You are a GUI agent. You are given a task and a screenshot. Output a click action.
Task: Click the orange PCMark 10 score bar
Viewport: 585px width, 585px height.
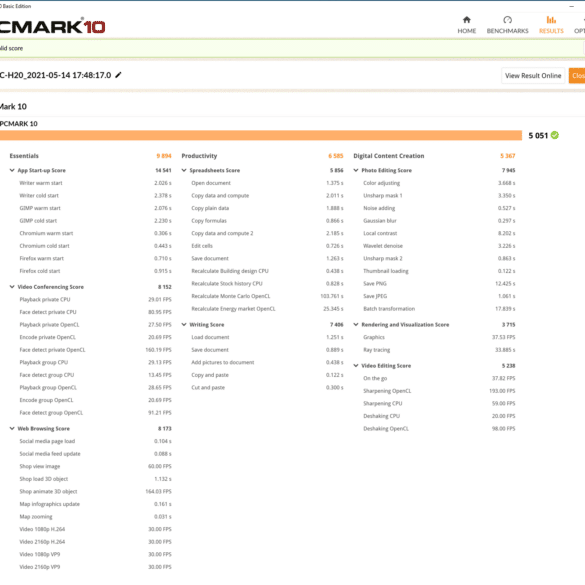261,135
